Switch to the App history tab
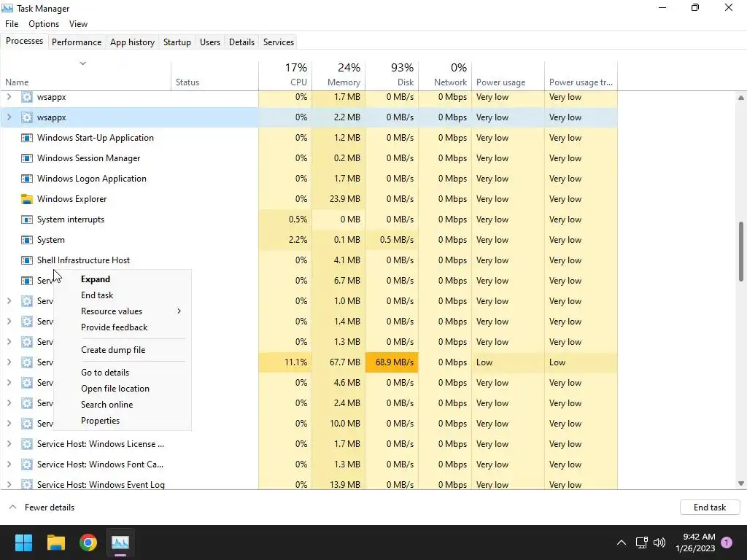The height and width of the screenshot is (560, 747). [x=133, y=42]
